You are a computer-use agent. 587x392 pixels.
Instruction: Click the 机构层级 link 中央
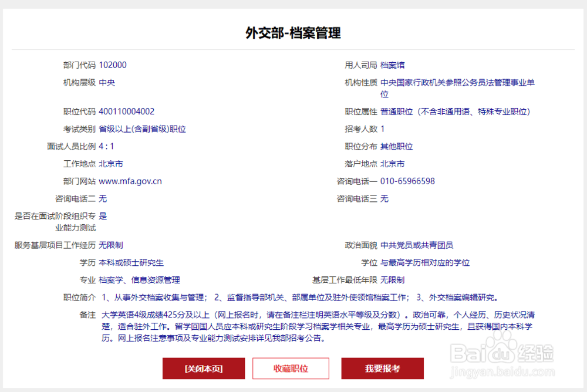105,82
